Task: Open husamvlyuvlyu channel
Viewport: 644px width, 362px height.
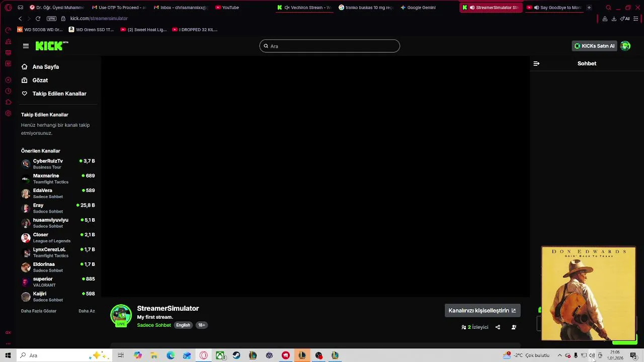Action: pos(58,223)
